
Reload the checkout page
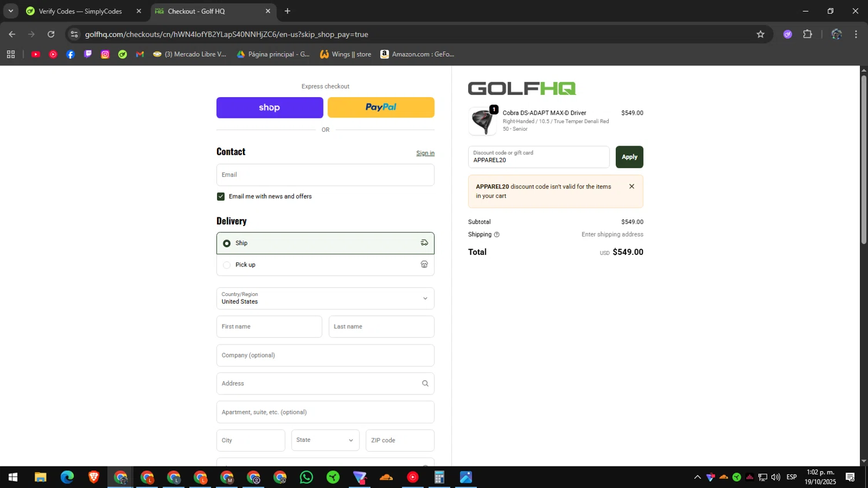coord(51,34)
